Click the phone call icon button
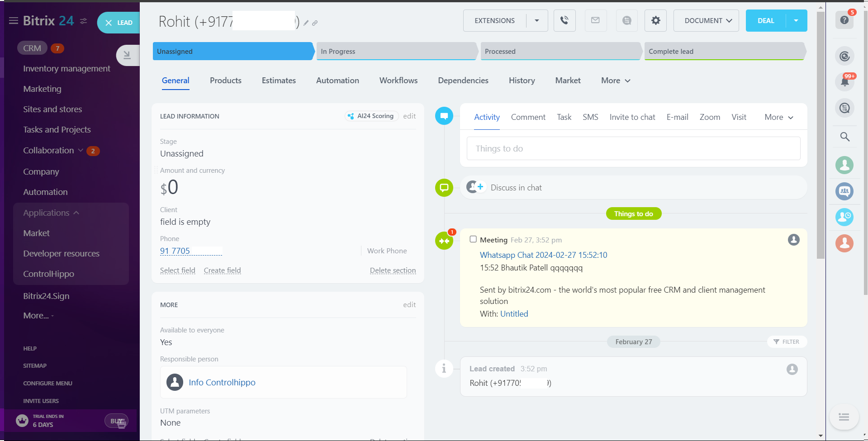Screen dimensions: 868x441 [564, 20]
